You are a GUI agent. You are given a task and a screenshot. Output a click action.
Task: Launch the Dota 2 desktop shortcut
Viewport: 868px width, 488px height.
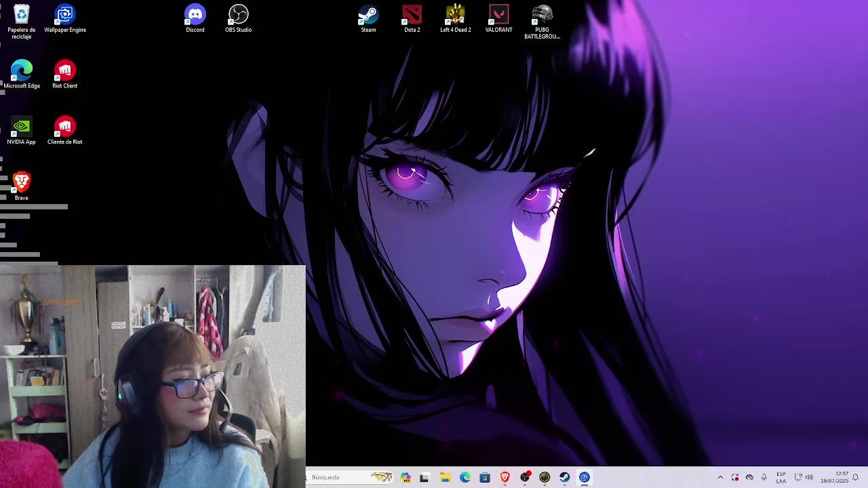[x=412, y=19]
